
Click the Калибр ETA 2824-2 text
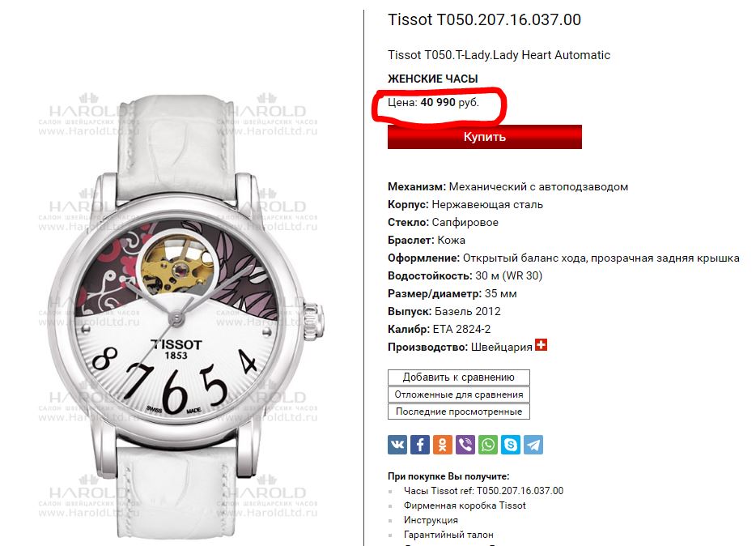(440, 329)
